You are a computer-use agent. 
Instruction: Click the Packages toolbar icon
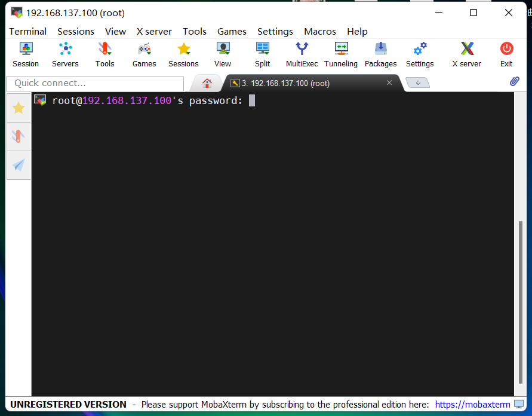click(x=381, y=54)
